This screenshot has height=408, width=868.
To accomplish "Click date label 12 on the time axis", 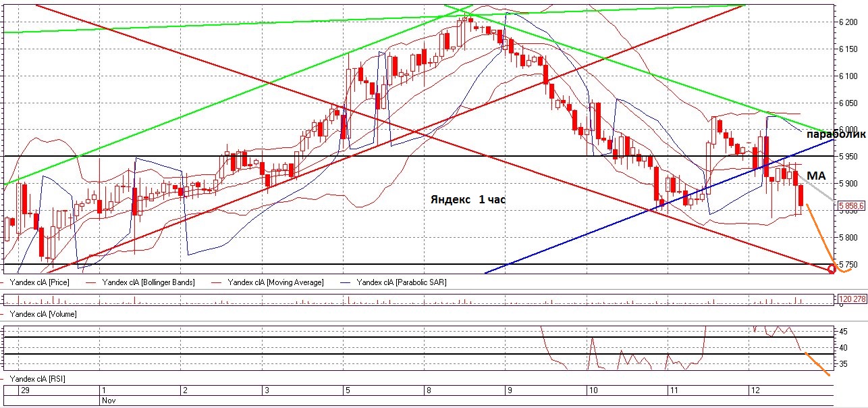I will tap(755, 390).
